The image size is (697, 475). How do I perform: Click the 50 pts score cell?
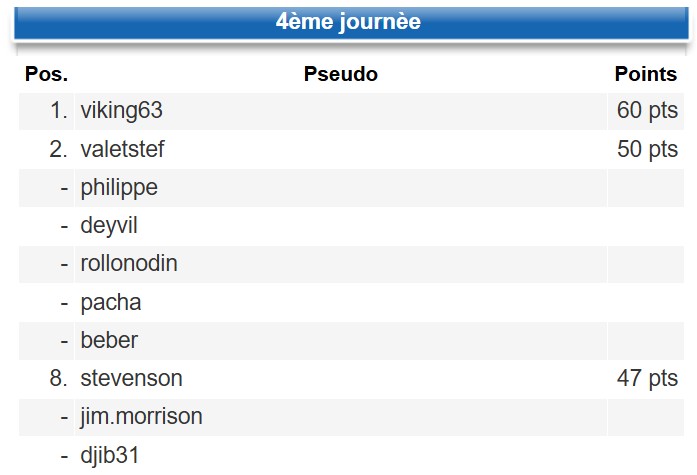(x=647, y=149)
